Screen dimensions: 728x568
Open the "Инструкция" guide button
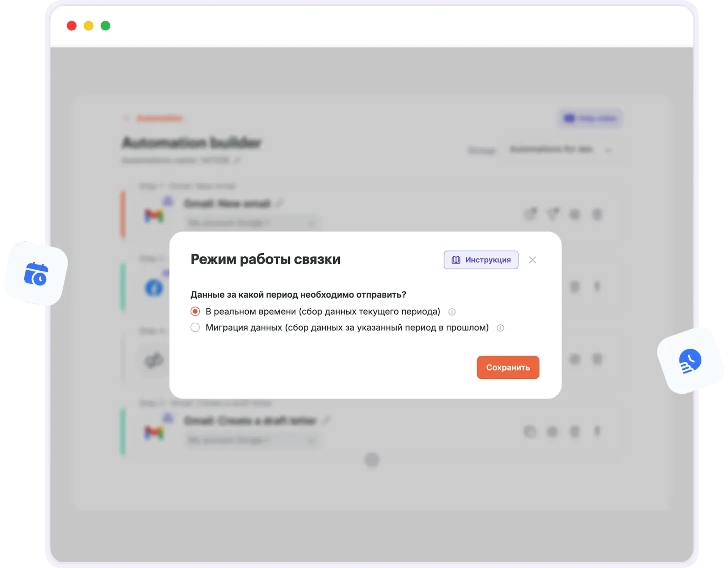[481, 260]
